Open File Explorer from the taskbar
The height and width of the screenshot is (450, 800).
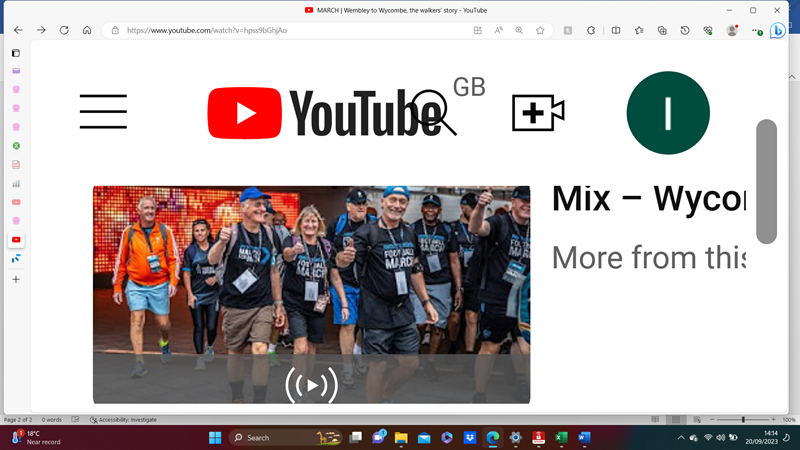coord(401,438)
